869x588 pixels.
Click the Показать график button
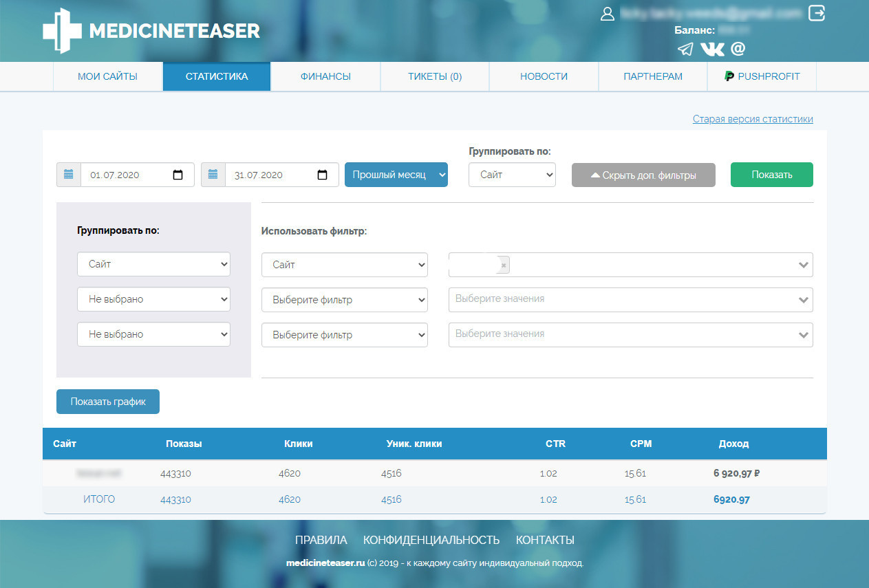[108, 402]
